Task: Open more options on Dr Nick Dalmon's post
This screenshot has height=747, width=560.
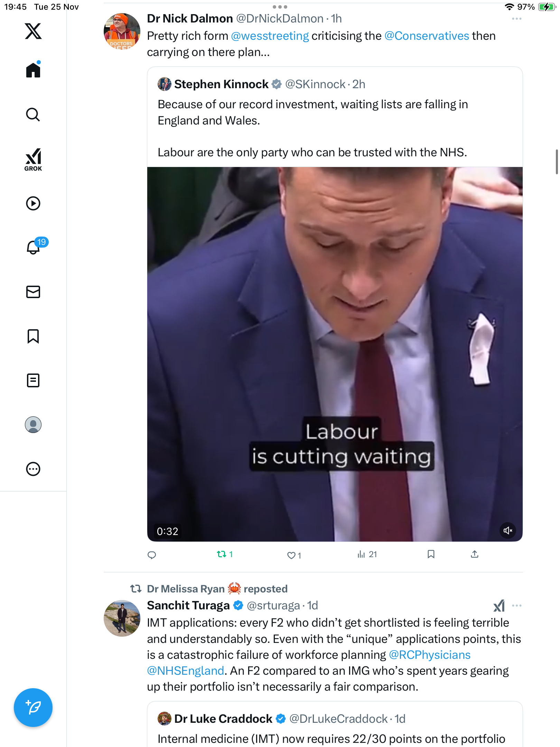Action: coord(516,19)
